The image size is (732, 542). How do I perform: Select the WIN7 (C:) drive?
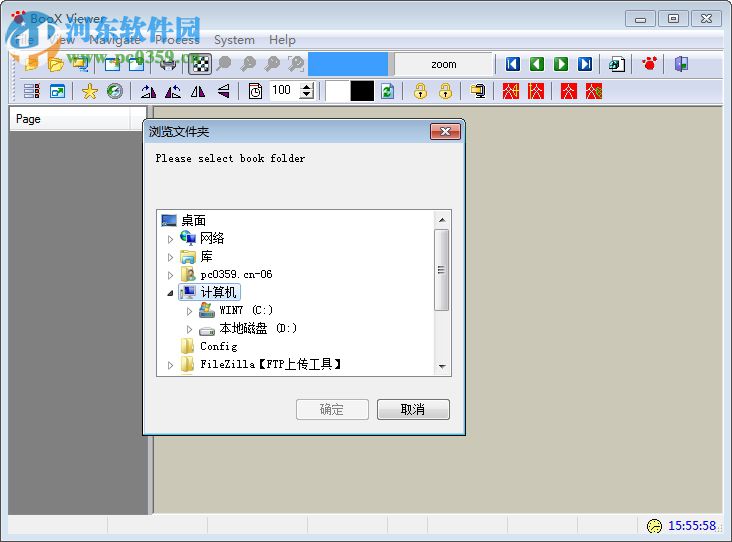[x=246, y=310]
